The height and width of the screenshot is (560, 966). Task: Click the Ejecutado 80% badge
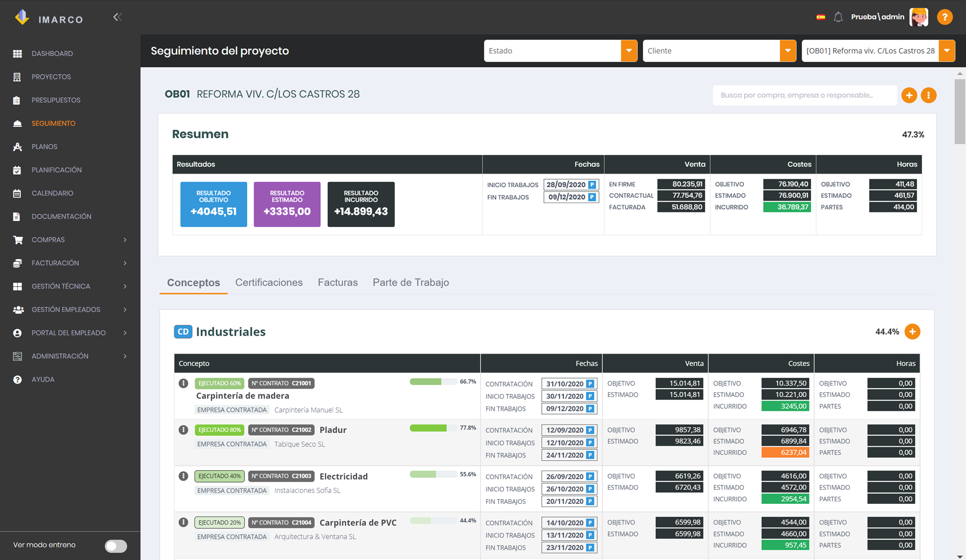click(x=219, y=430)
